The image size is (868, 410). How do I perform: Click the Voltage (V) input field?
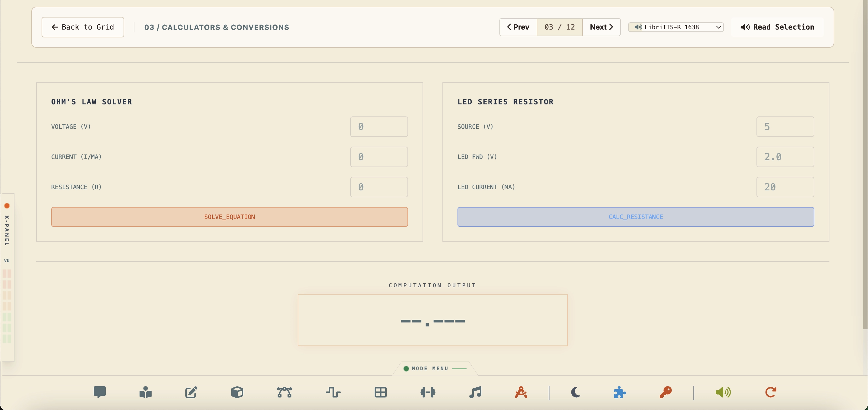[x=379, y=127]
